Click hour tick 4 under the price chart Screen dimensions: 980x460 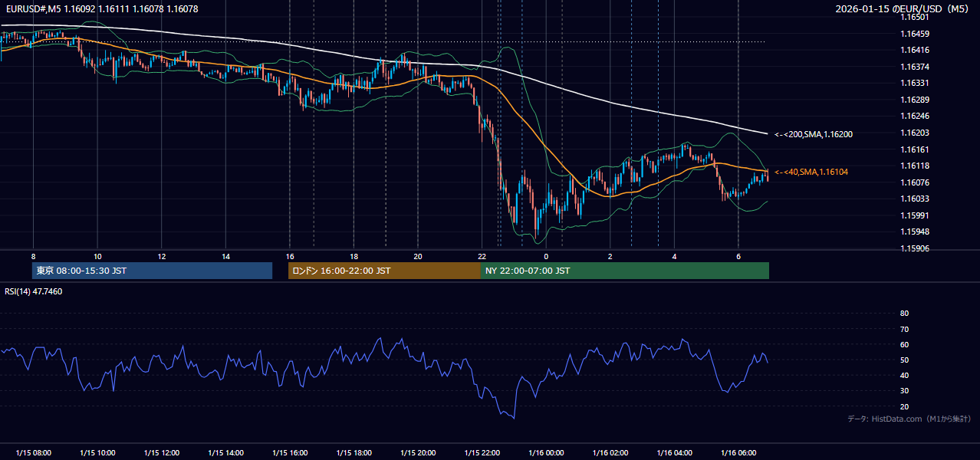pos(674,256)
